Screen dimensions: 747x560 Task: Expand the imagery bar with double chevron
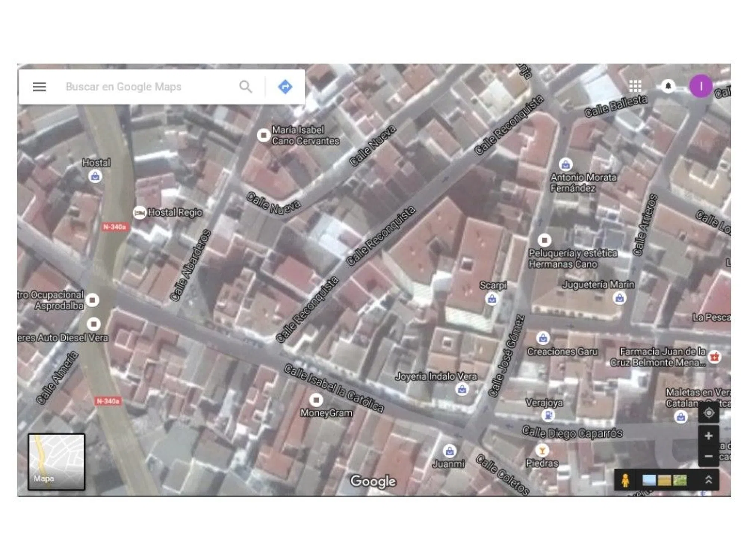coord(709,480)
